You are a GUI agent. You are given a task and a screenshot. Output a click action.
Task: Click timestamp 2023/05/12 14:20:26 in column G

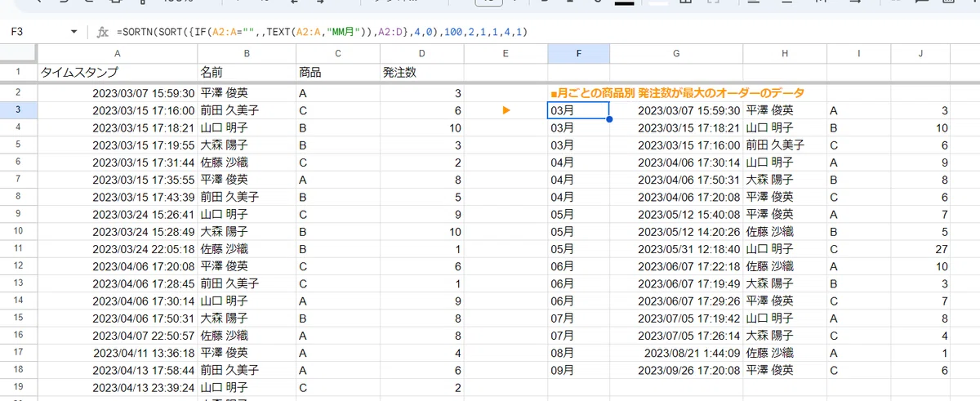point(688,231)
